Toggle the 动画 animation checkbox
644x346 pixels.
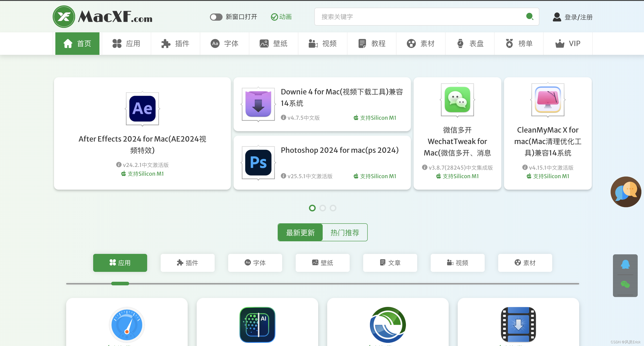click(x=274, y=17)
